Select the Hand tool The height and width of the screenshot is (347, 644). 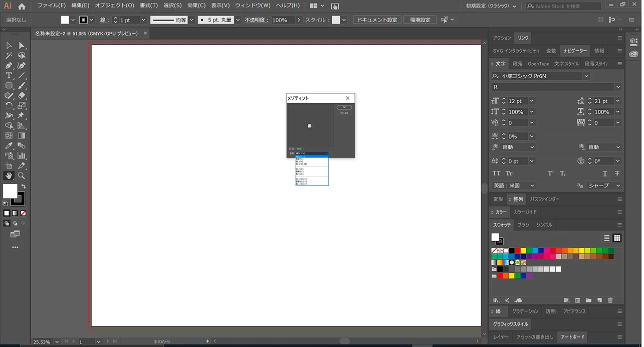[9, 176]
